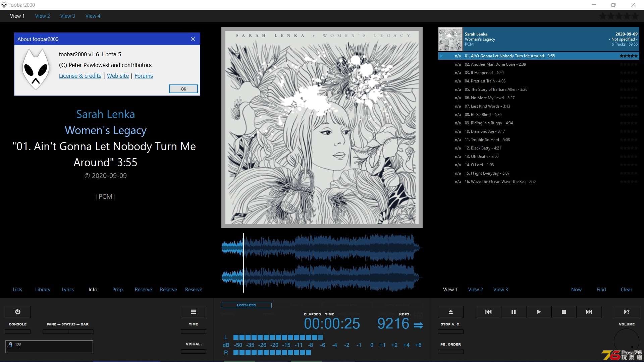The width and height of the screenshot is (644, 362).
Task: Switch to View 2 in the top tab bar
Action: coord(43,16)
